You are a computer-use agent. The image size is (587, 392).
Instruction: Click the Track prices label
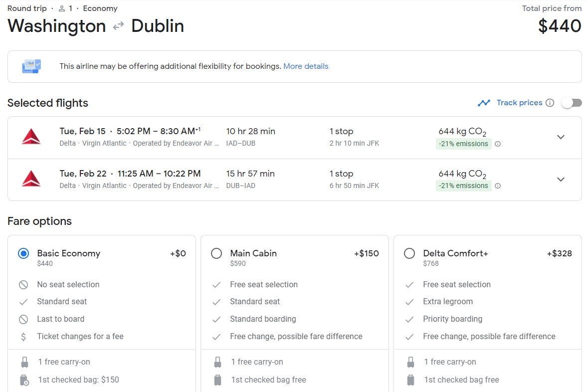519,103
